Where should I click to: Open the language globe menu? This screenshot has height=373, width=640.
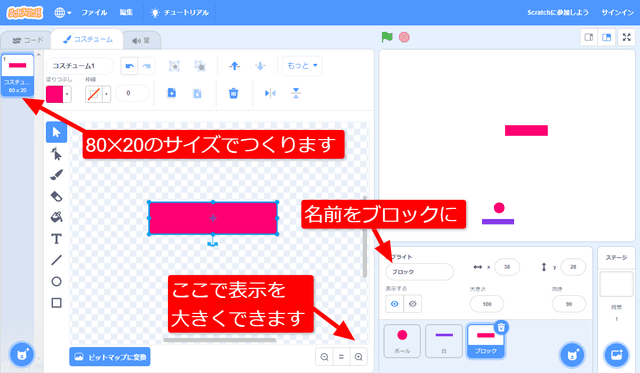tap(62, 13)
